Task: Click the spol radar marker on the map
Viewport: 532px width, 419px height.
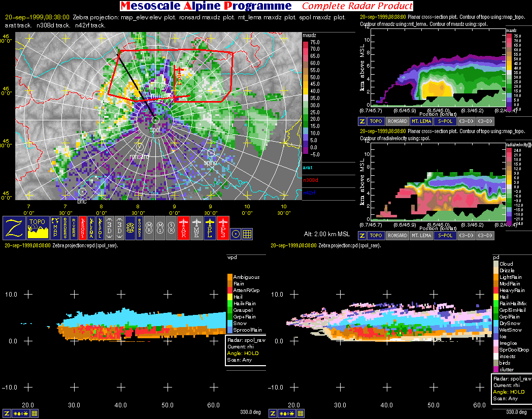Action: (156, 120)
